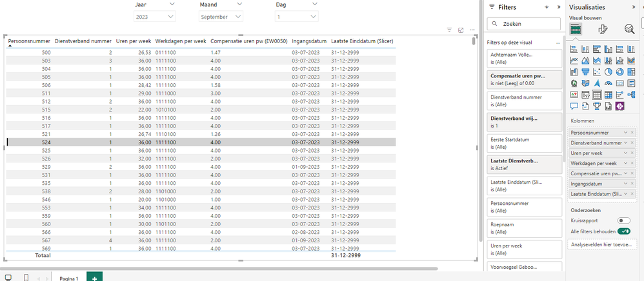Open the Dag slicer dropdown
The width and height of the screenshot is (644, 281).
click(x=297, y=17)
